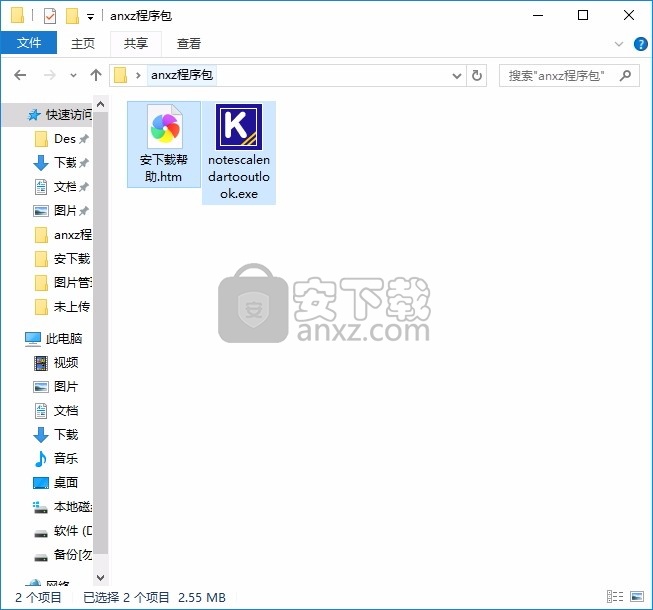
Task: Open the notescalendartooutlook.exe file icon
Action: coord(239,127)
